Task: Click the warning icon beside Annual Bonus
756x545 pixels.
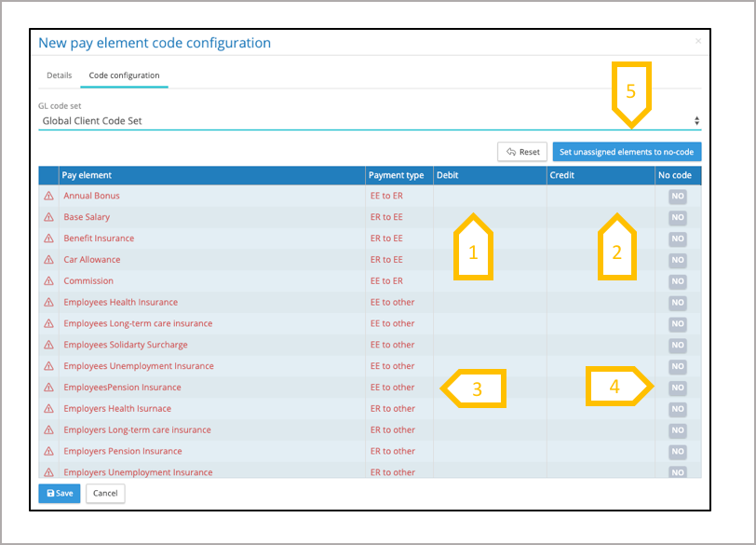Action: [x=48, y=197]
